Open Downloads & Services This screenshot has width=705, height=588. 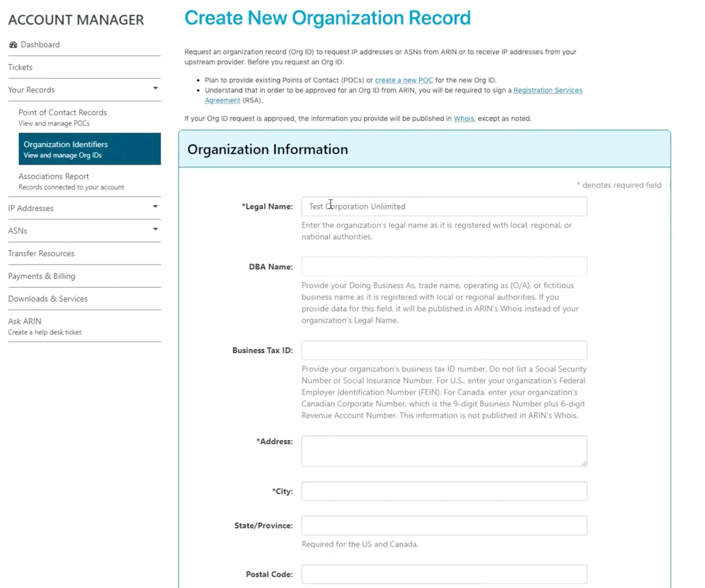48,299
